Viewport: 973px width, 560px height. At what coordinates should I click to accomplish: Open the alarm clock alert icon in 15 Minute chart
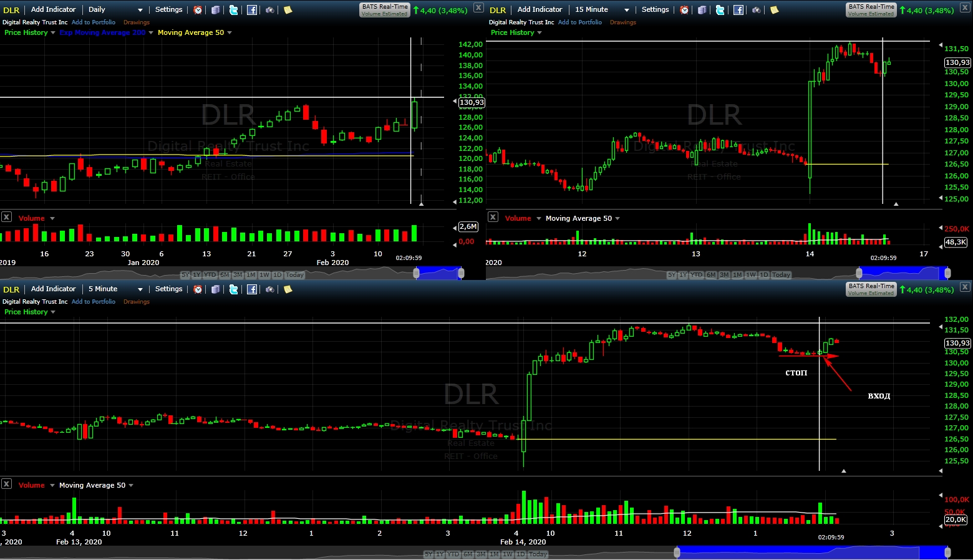(684, 10)
